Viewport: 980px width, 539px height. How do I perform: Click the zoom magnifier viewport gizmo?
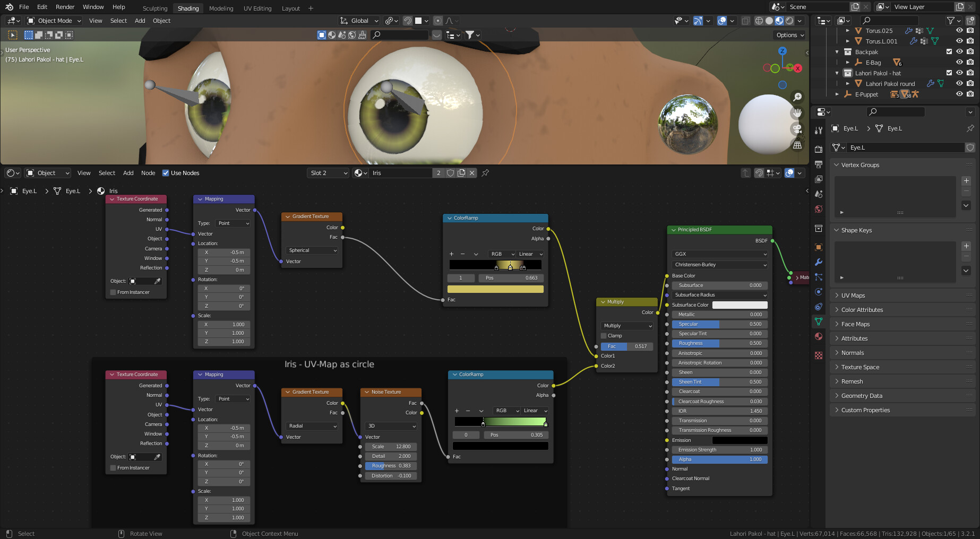pyautogui.click(x=797, y=97)
